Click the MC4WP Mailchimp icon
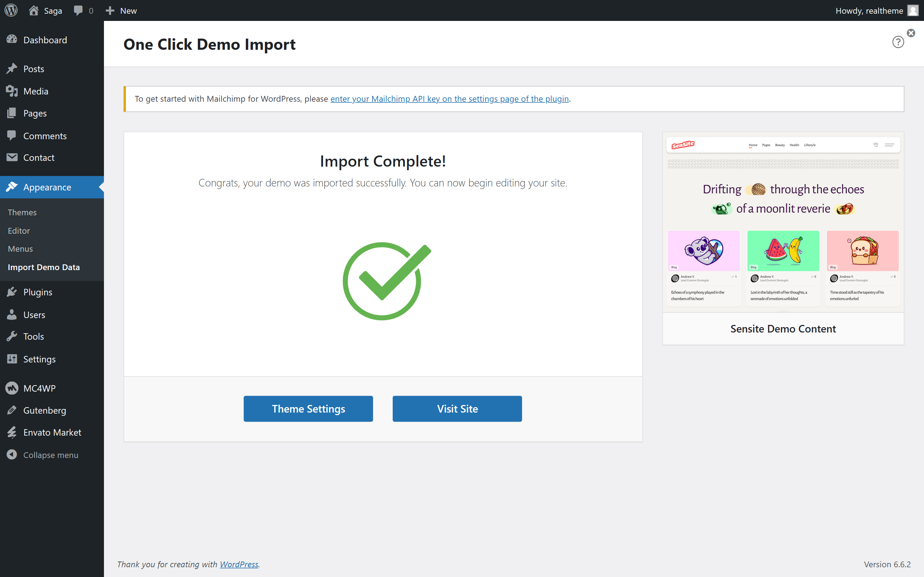This screenshot has height=577, width=924. coord(12,388)
